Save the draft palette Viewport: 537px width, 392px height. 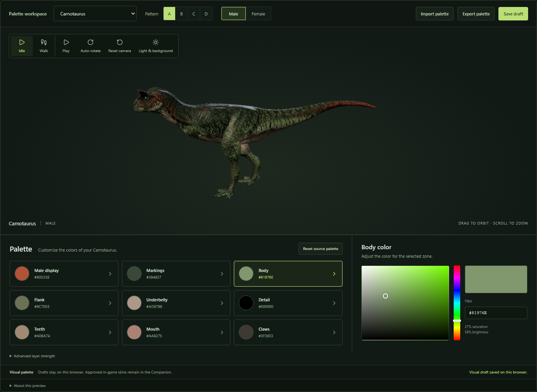click(513, 14)
